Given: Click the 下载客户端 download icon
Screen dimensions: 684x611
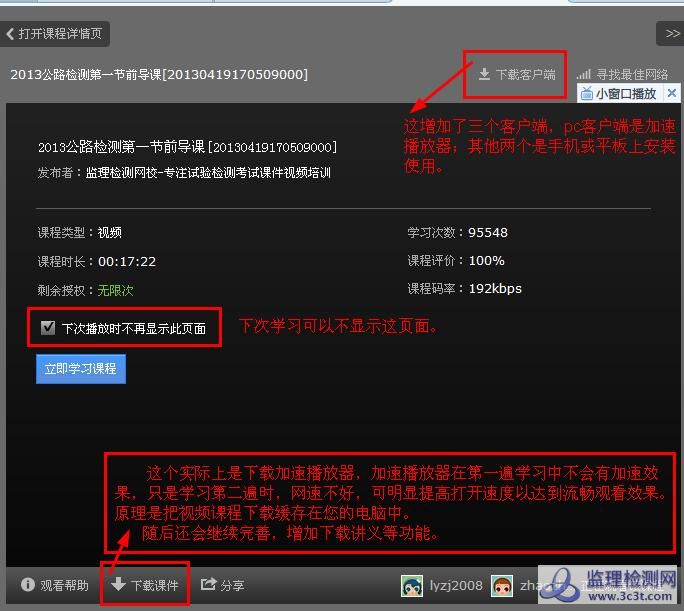Looking at the screenshot, I should [x=484, y=75].
